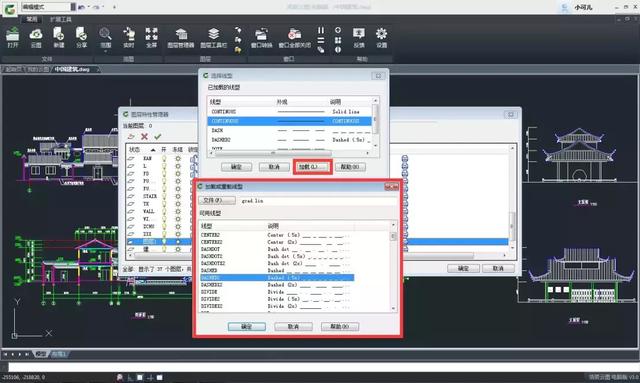Click 文件(F) button in load linetype dialog
This screenshot has height=383, width=640.
(217, 200)
